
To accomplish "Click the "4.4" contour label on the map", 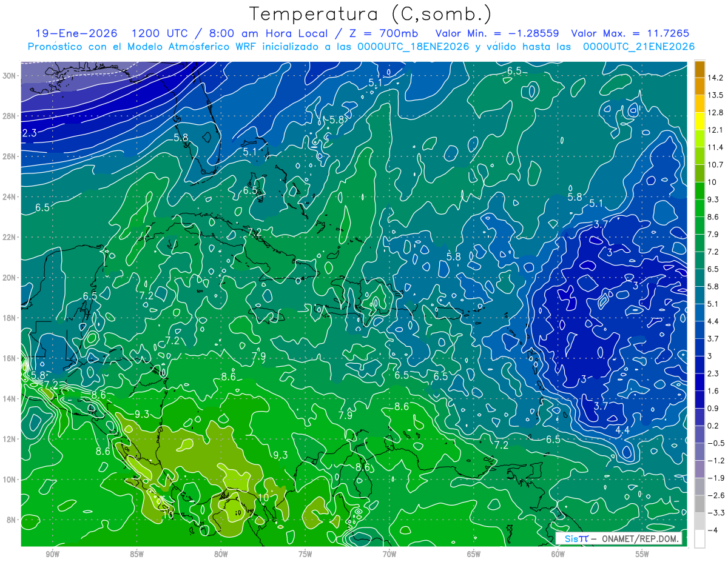I will (x=622, y=430).
